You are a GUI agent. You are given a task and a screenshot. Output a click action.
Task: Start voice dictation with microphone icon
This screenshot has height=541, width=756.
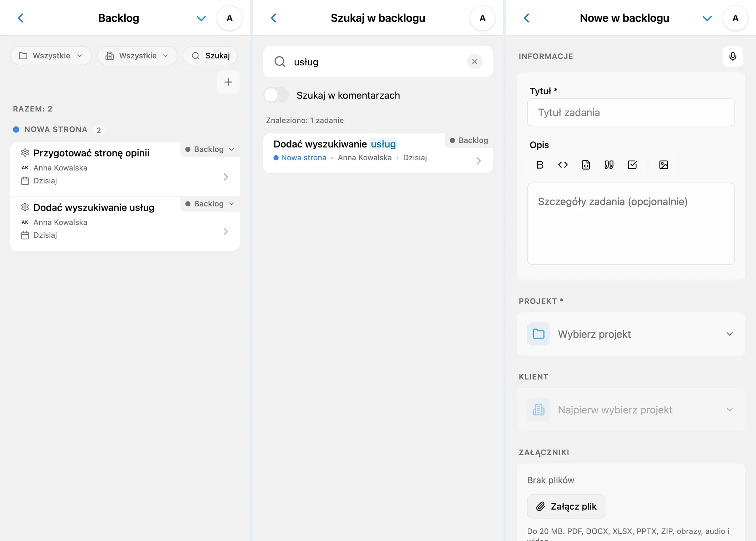coord(733,56)
